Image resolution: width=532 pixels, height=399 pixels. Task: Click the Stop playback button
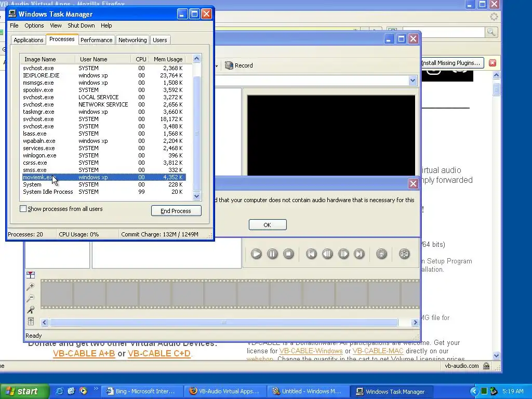(288, 254)
